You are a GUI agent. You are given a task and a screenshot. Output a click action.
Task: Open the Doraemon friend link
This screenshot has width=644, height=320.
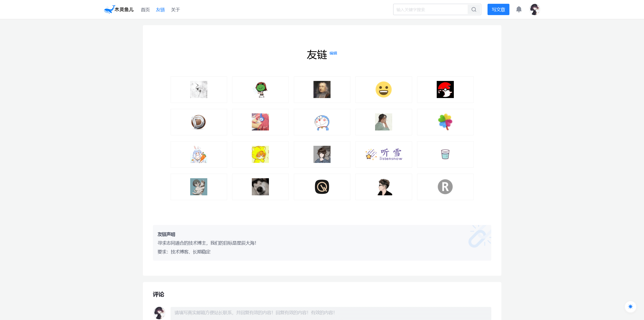[x=322, y=122]
